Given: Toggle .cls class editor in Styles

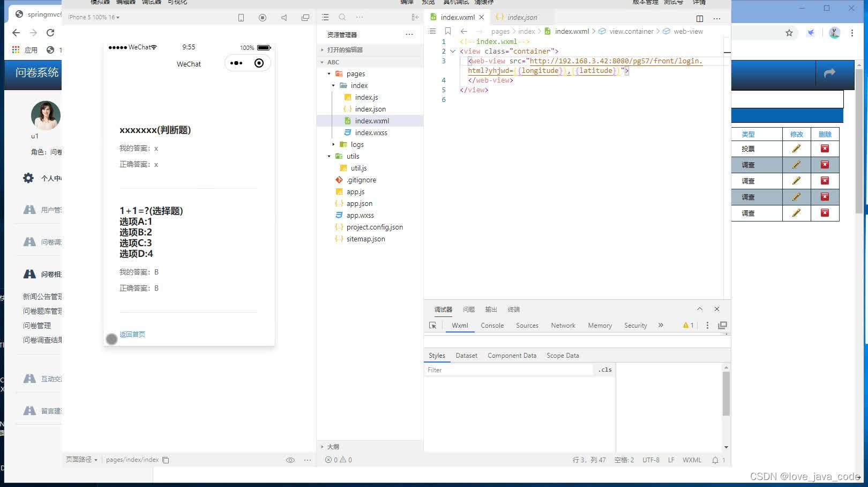Looking at the screenshot, I should 605,370.
